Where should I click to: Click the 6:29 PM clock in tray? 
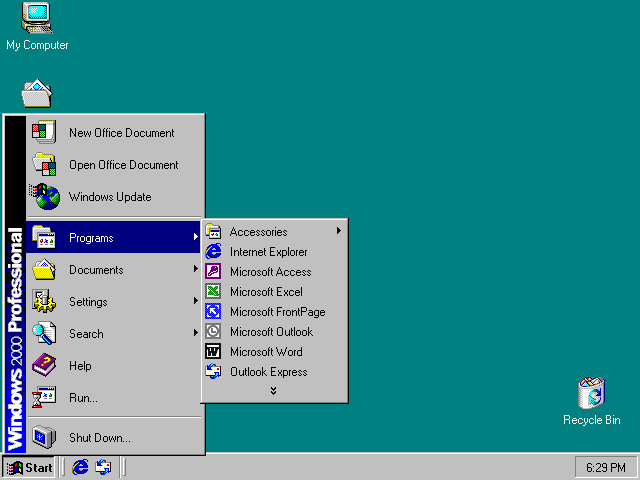click(606, 467)
